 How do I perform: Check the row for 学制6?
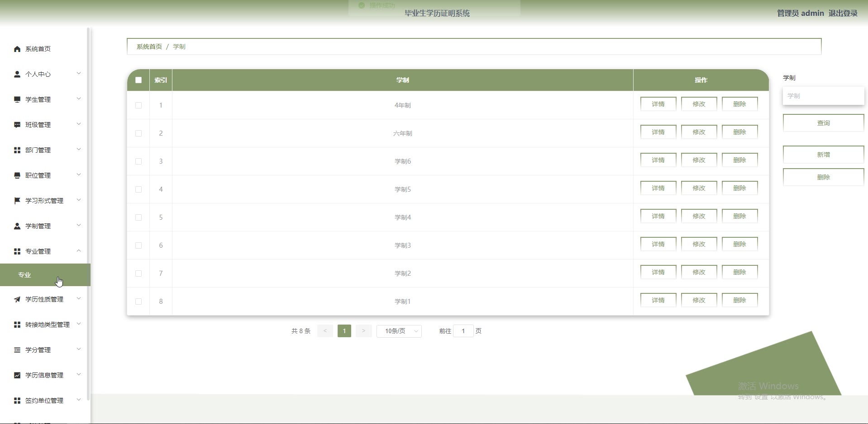[138, 161]
